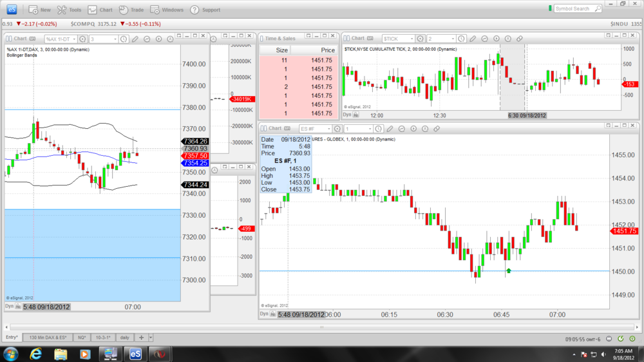Click symbol settings icon in DAX chart
The width and height of the screenshot is (644, 362).
(x=82, y=39)
